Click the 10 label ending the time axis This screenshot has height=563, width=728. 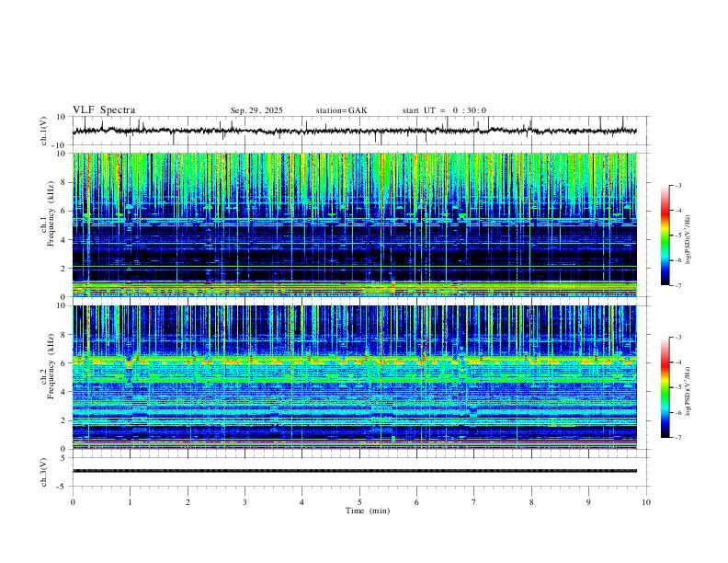click(646, 502)
